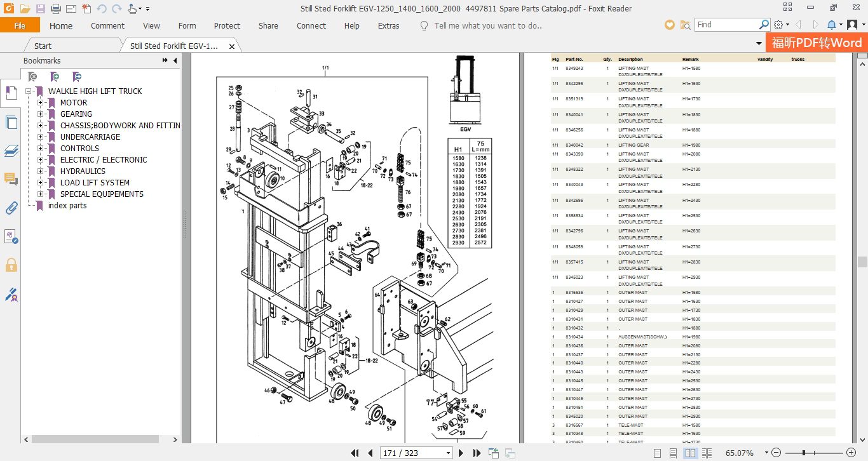This screenshot has height=461, width=868.
Task: Click the blue-arrow bookmark icon
Action: point(76,76)
